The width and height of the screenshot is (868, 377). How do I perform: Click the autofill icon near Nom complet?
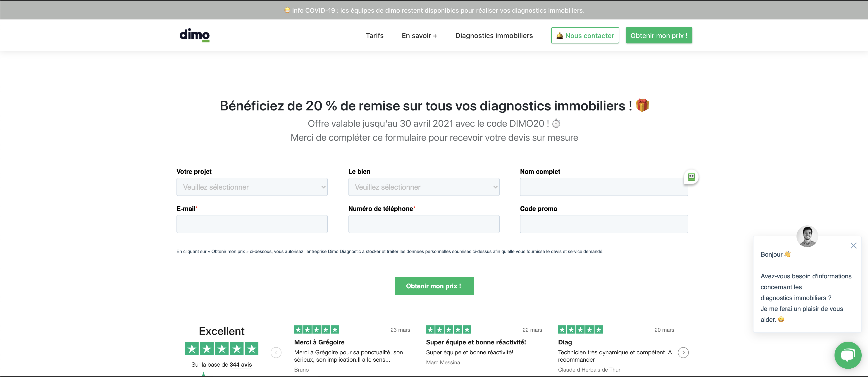691,177
